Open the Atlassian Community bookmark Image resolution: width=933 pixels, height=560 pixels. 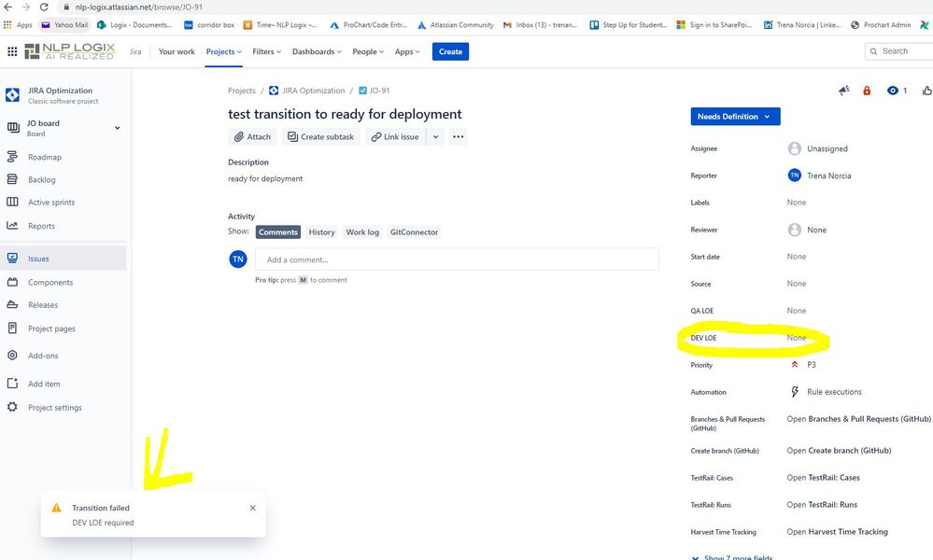pyautogui.click(x=456, y=25)
